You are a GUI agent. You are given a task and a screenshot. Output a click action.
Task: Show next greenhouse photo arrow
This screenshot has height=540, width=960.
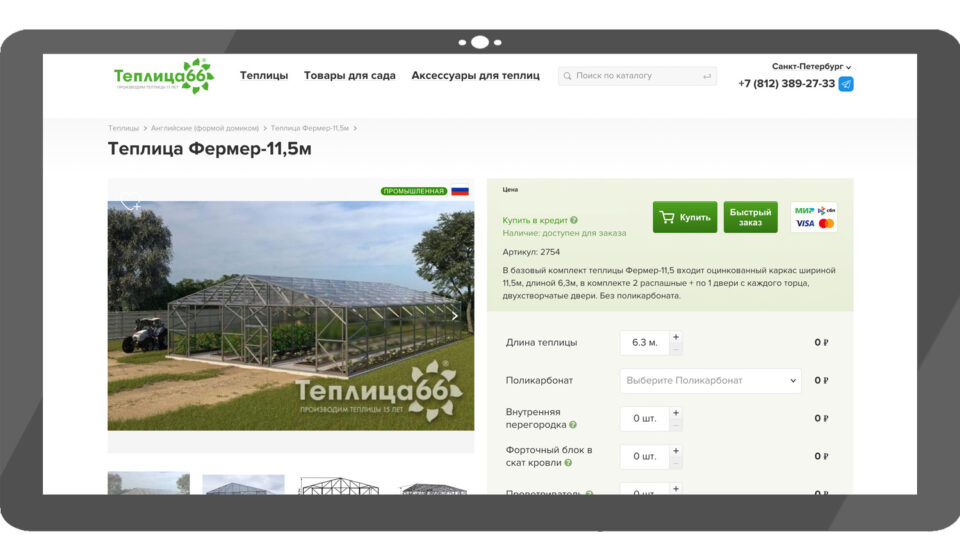454,316
